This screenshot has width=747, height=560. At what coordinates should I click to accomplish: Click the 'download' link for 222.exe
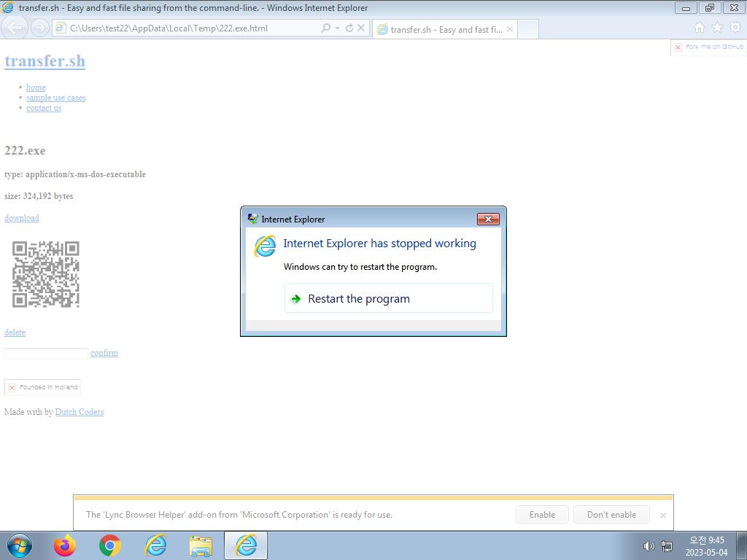(x=21, y=218)
